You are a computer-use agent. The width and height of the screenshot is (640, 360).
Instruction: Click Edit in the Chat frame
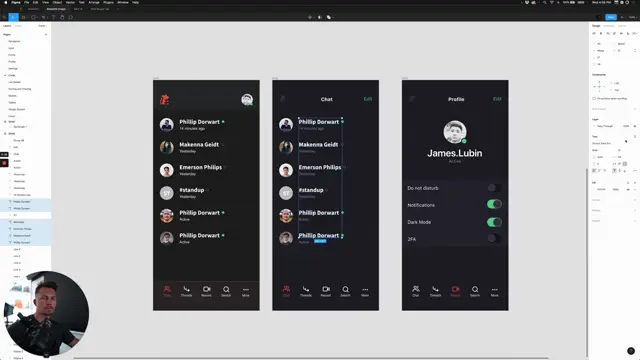coord(368,99)
